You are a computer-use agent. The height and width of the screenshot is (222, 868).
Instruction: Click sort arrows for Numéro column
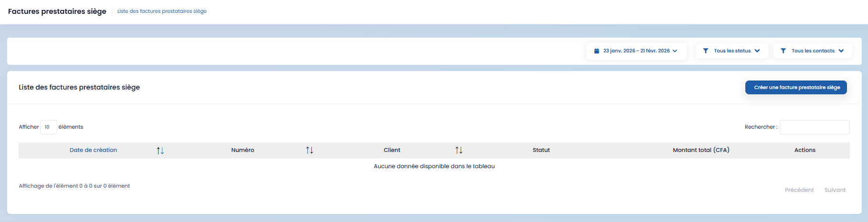(x=309, y=151)
